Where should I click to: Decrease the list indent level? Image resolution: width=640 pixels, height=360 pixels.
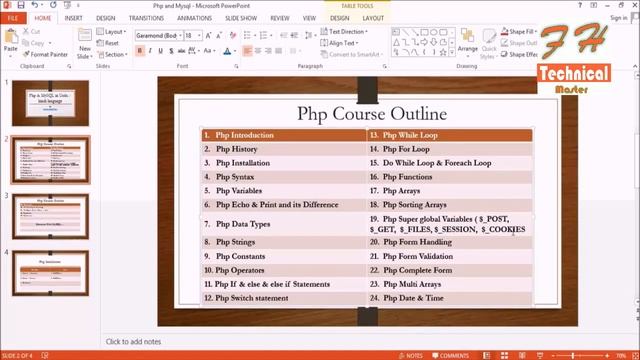pos(284,36)
